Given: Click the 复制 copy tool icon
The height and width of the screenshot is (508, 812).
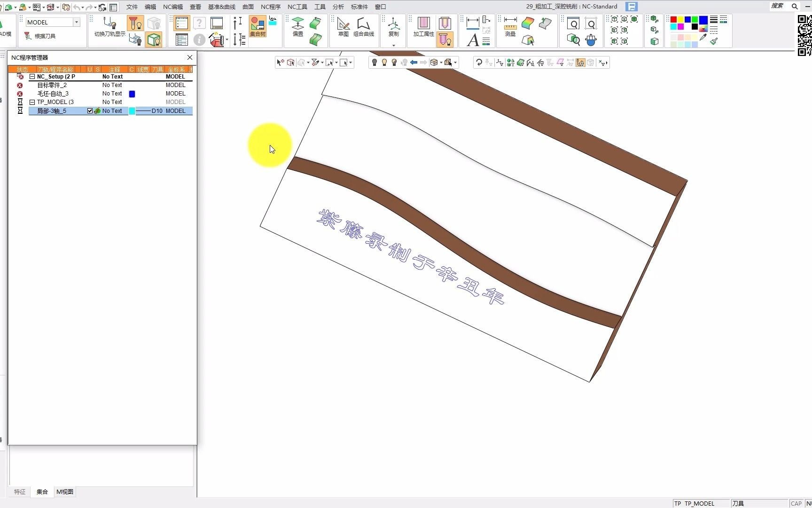Looking at the screenshot, I should coord(394,26).
